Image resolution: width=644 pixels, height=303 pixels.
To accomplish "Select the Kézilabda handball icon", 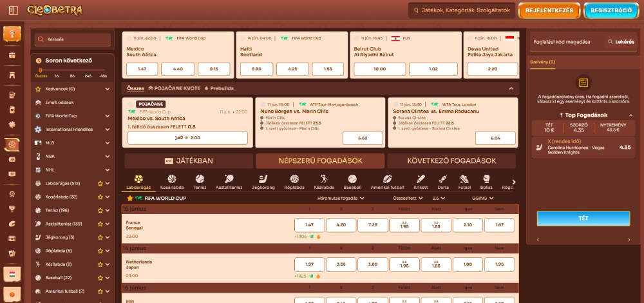I will [x=324, y=179].
